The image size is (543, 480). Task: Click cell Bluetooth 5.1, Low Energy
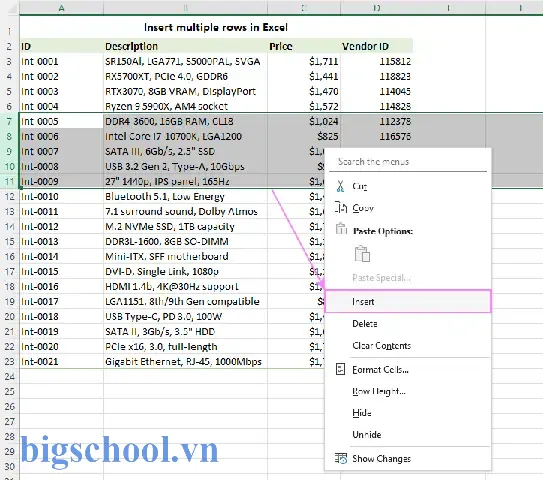click(185, 196)
